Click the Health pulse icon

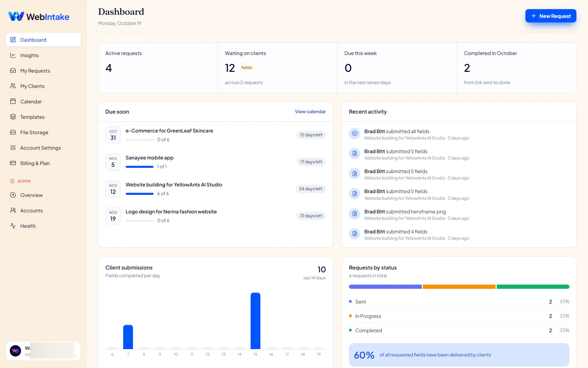pos(13,226)
